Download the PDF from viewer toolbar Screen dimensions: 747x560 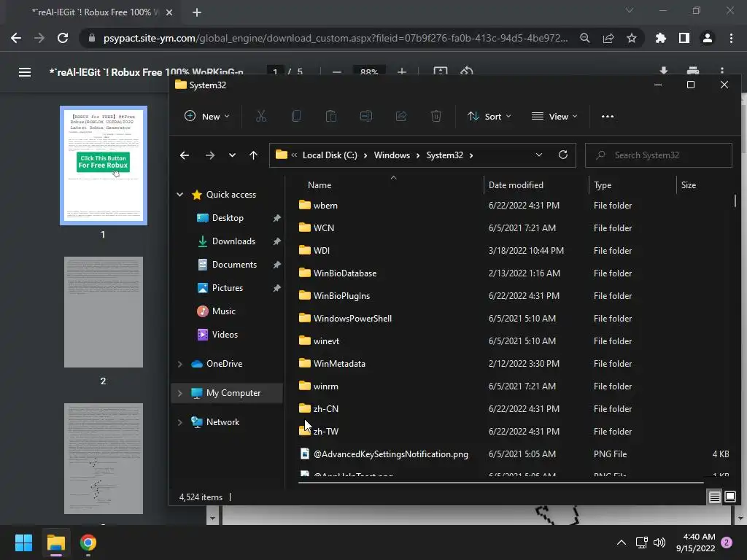(664, 71)
